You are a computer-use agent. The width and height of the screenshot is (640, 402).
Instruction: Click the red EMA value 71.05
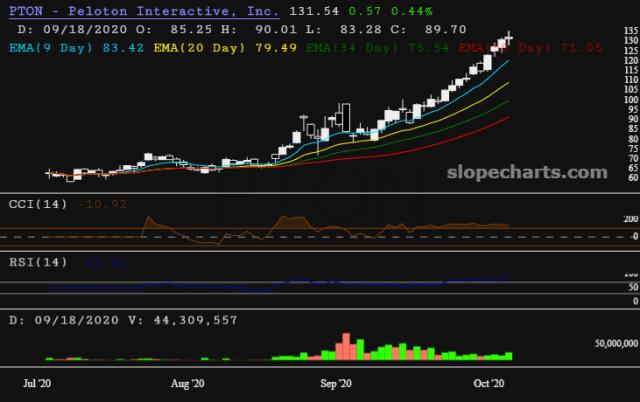(x=581, y=46)
